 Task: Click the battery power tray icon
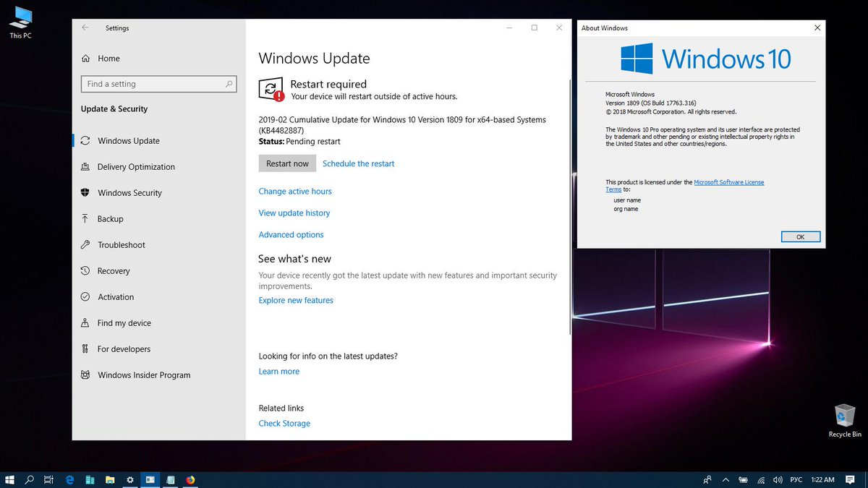click(x=744, y=479)
